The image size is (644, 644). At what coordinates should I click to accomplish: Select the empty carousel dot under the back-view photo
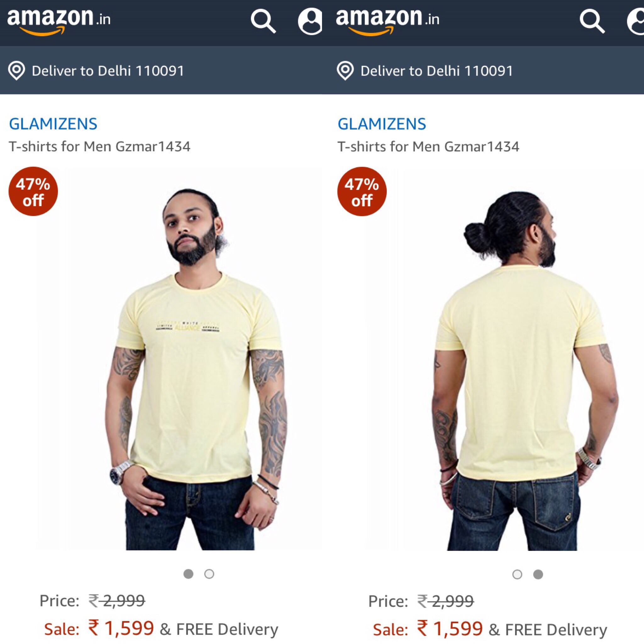tap(517, 574)
